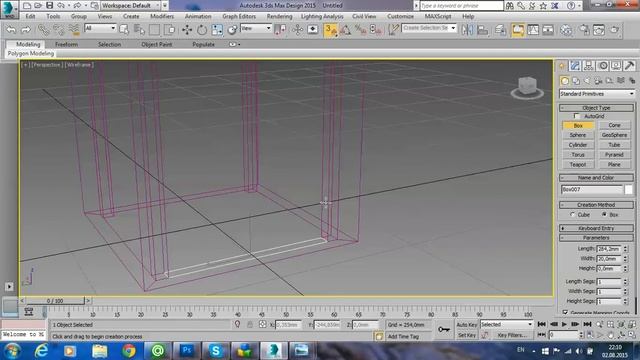Toggle the Angle Snap icon
The image size is (640, 360).
(x=345, y=30)
